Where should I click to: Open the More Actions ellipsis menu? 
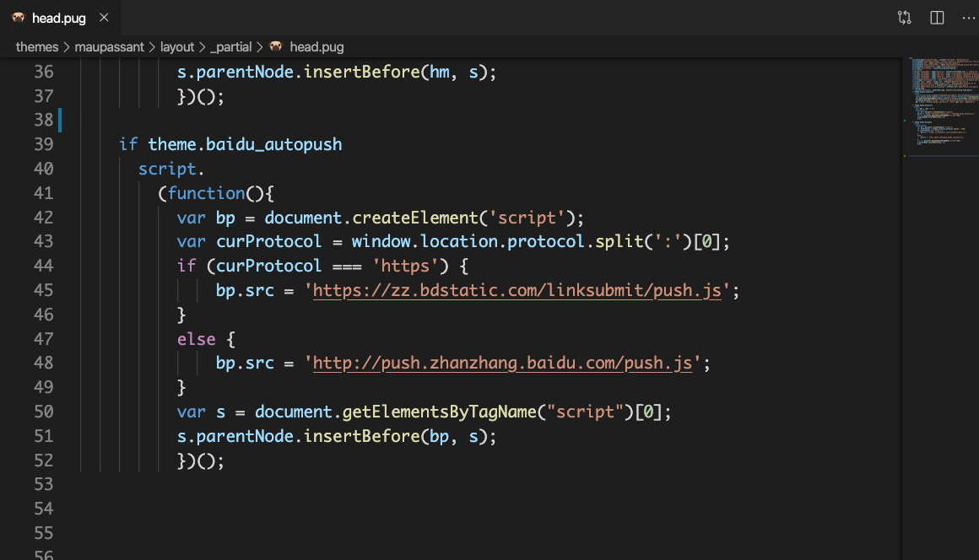point(968,18)
